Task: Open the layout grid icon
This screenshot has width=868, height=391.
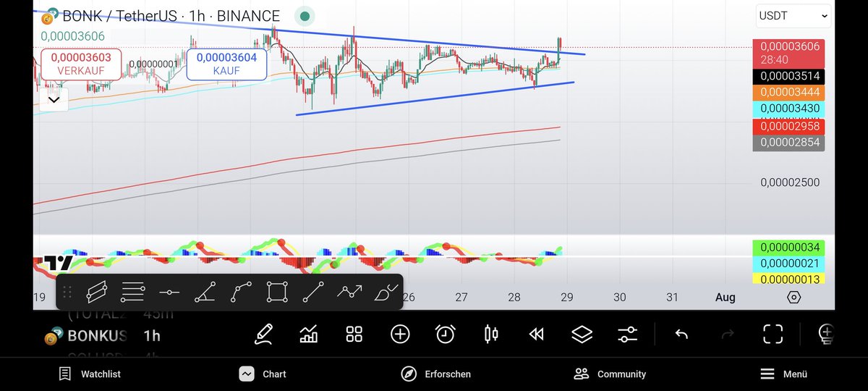Action: point(354,334)
